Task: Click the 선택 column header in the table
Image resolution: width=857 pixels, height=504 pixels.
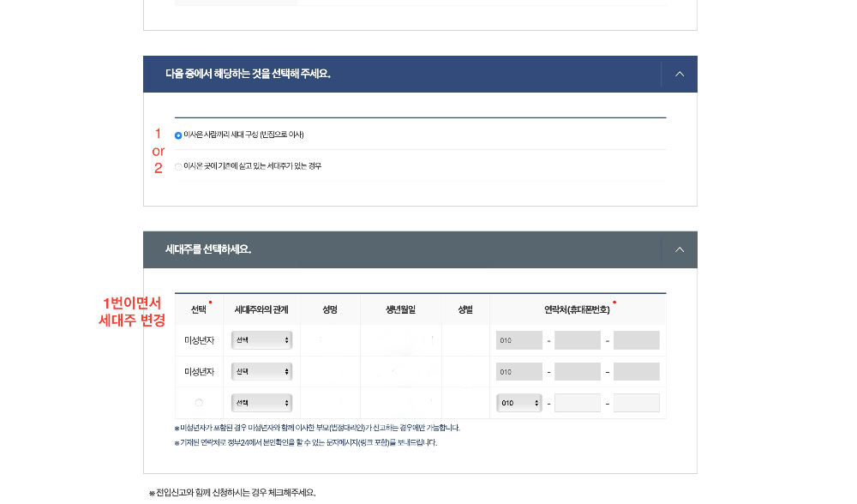Action: pyautogui.click(x=200, y=309)
